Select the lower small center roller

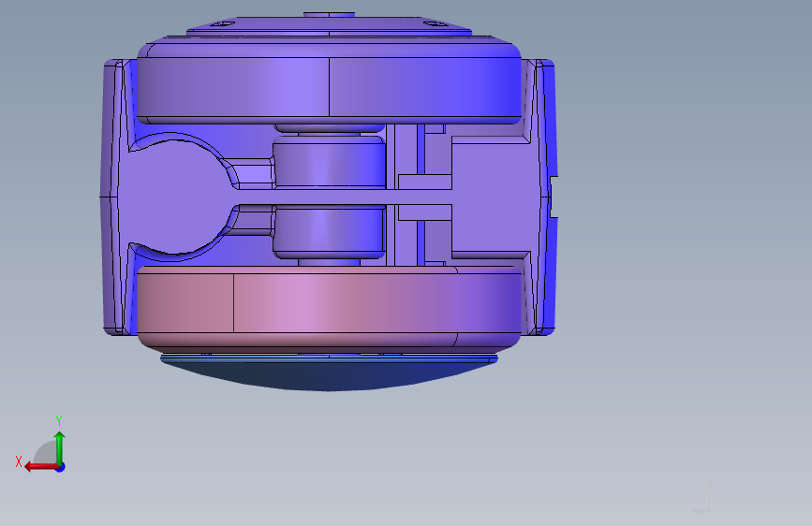[330, 231]
